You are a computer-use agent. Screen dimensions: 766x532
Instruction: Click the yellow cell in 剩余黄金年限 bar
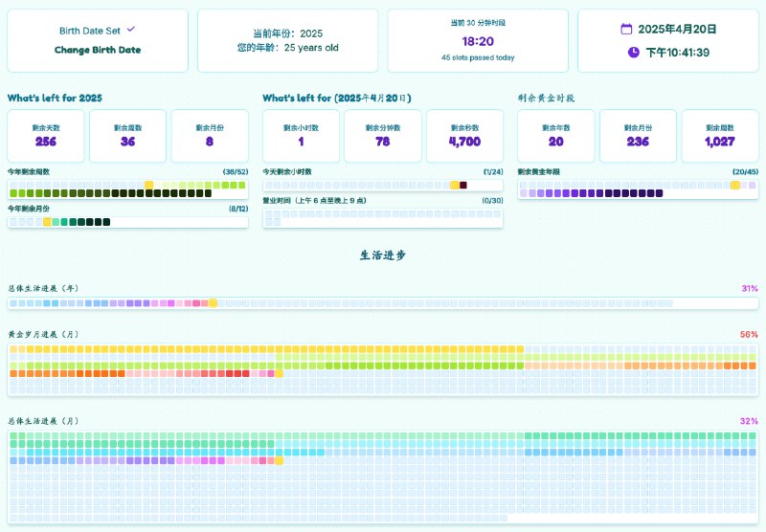point(734,185)
